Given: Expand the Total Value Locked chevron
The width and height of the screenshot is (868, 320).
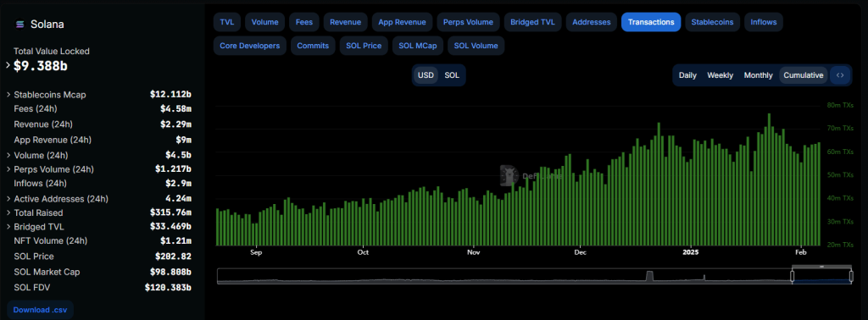Looking at the screenshot, I should [8, 65].
